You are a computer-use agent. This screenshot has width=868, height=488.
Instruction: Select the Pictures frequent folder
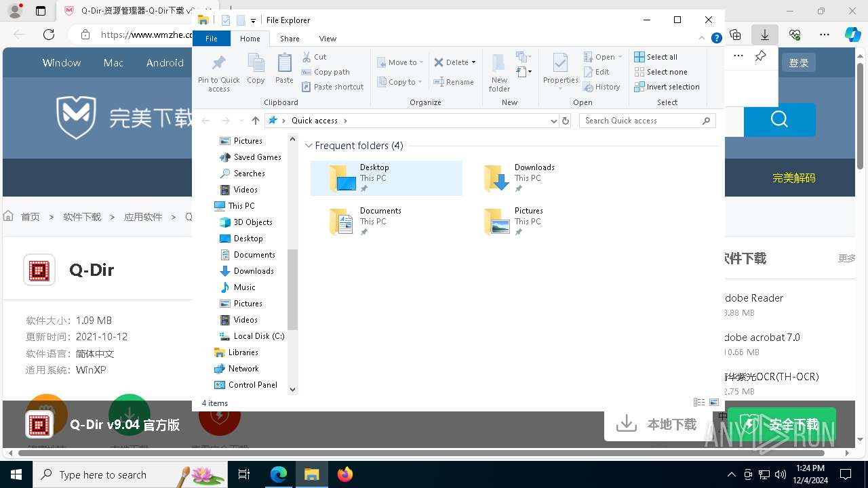[x=541, y=222]
